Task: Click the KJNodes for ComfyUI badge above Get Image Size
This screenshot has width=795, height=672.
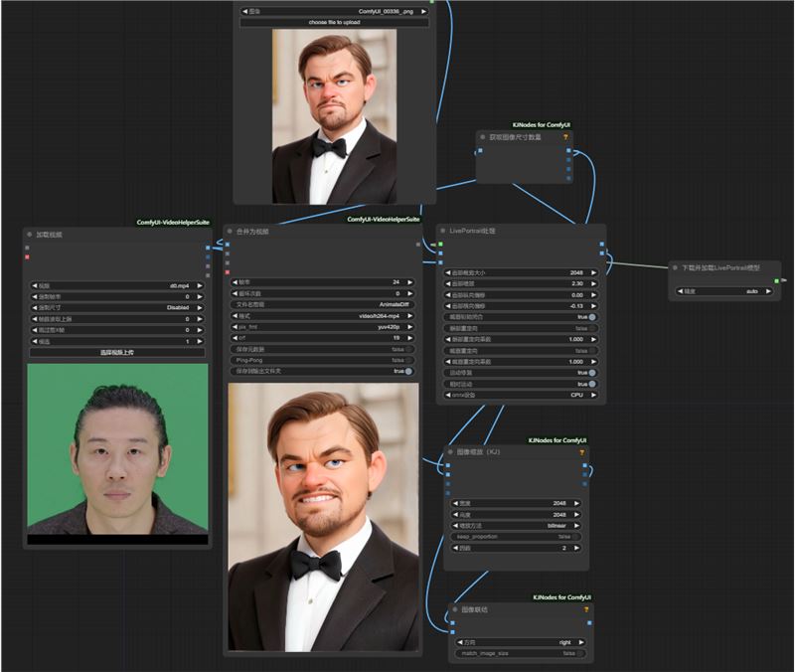Action: (x=542, y=125)
